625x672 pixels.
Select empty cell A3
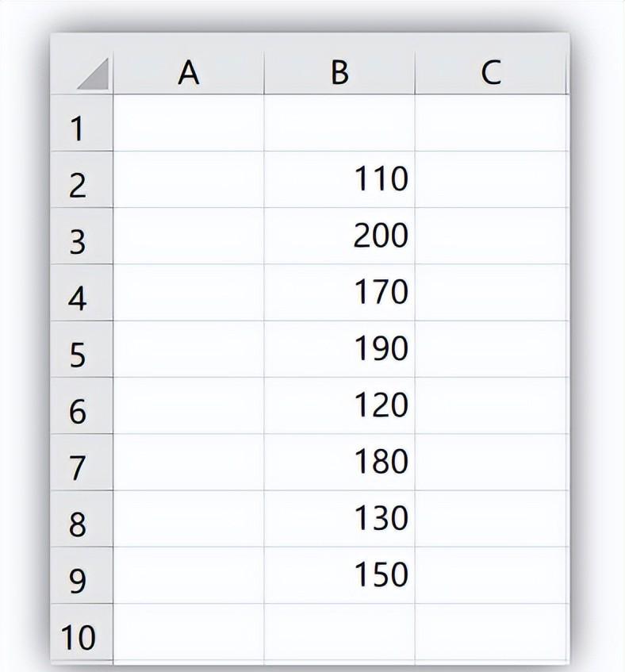click(189, 236)
